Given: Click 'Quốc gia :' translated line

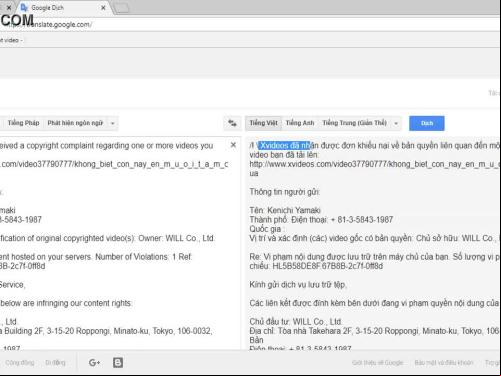Looking at the screenshot, I should tap(266, 229).
